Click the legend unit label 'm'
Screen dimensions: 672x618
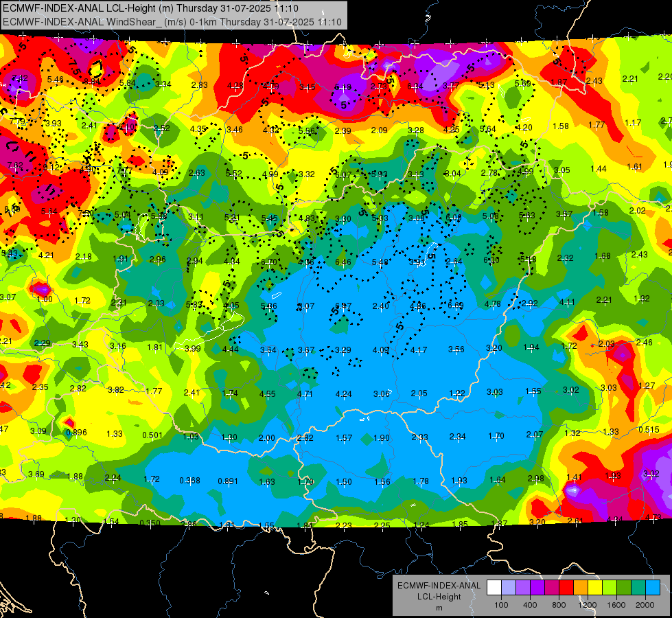[x=439, y=608]
